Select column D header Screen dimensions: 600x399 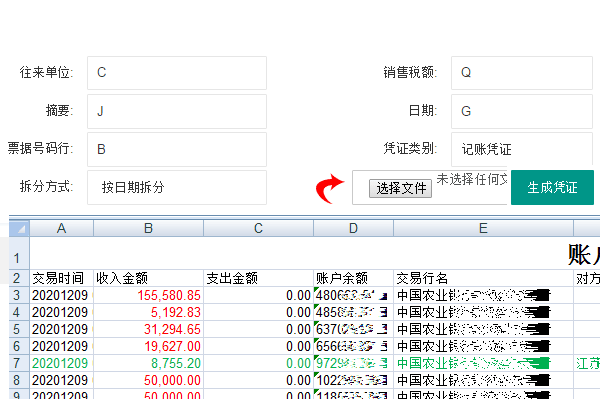(x=353, y=228)
